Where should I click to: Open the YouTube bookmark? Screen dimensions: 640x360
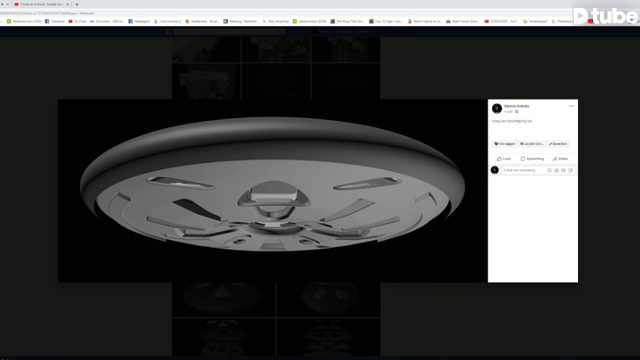tap(77, 21)
